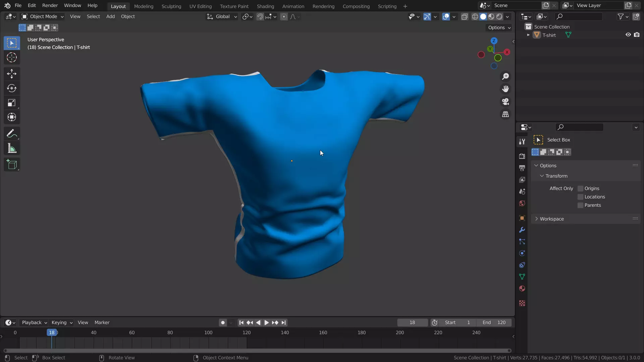Open the Modifier properties wrench tab
644x362 pixels.
[x=522, y=230]
